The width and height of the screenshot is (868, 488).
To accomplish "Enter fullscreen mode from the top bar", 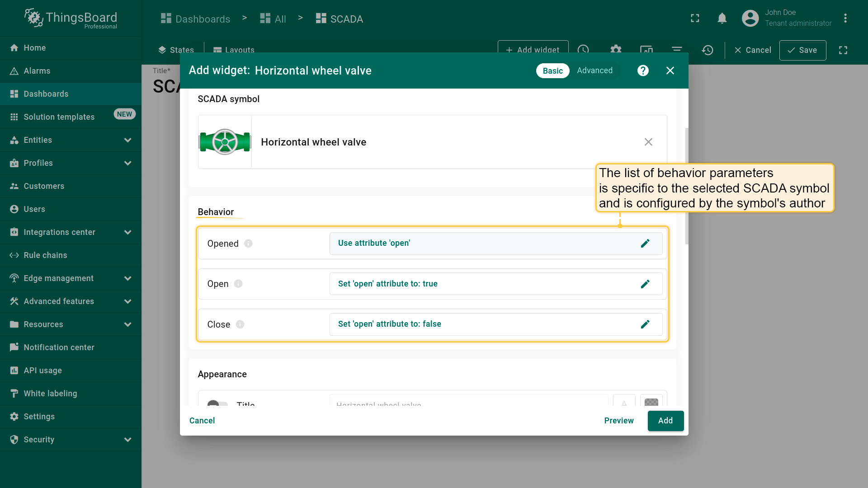I will [695, 19].
